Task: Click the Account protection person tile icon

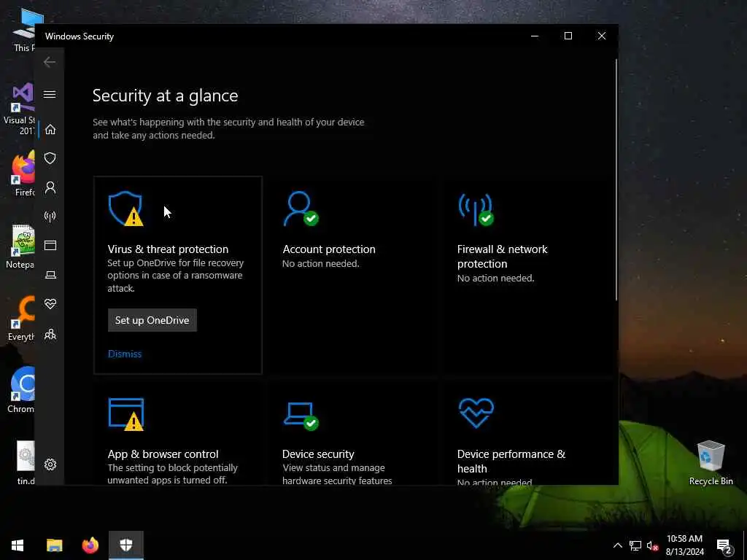Action: 301,208
